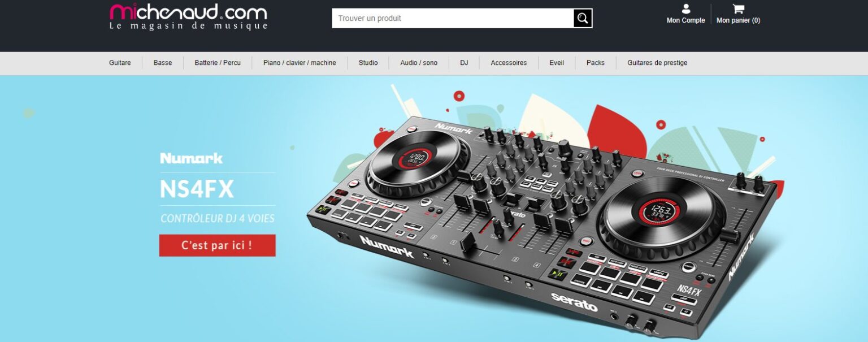This screenshot has width=868, height=342.
Task: Click the Mon panier (0) link
Action: click(x=738, y=20)
